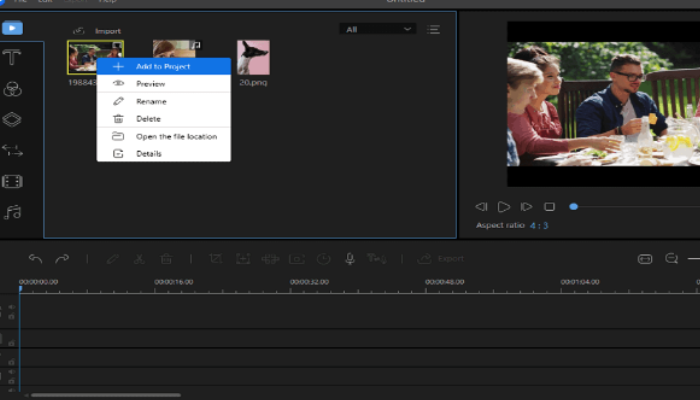Click the 00:00:48.00 ruler mark
Screen dimensions: 700x400
coord(444,282)
